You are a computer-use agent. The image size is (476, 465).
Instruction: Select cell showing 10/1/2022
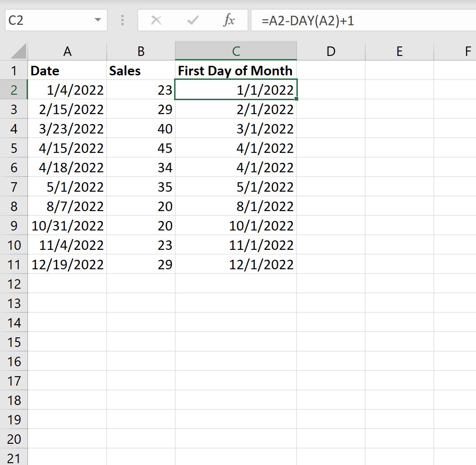(x=236, y=226)
